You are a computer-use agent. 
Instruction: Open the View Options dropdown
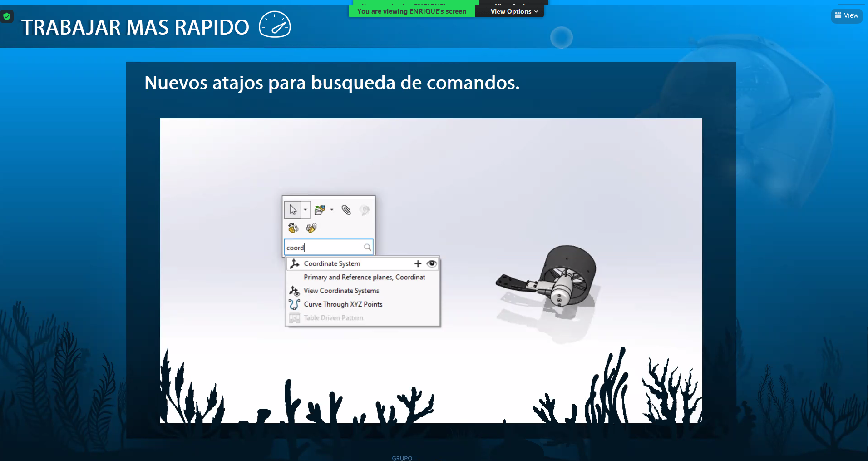point(513,11)
